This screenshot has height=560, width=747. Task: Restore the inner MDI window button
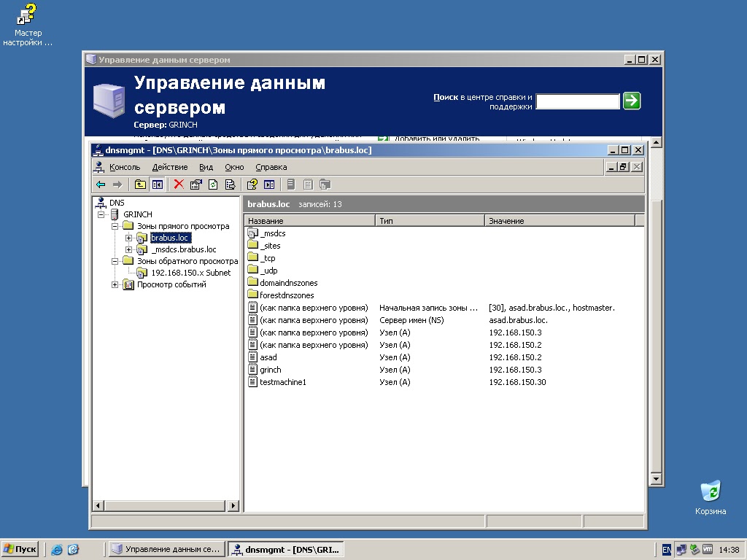pos(623,167)
